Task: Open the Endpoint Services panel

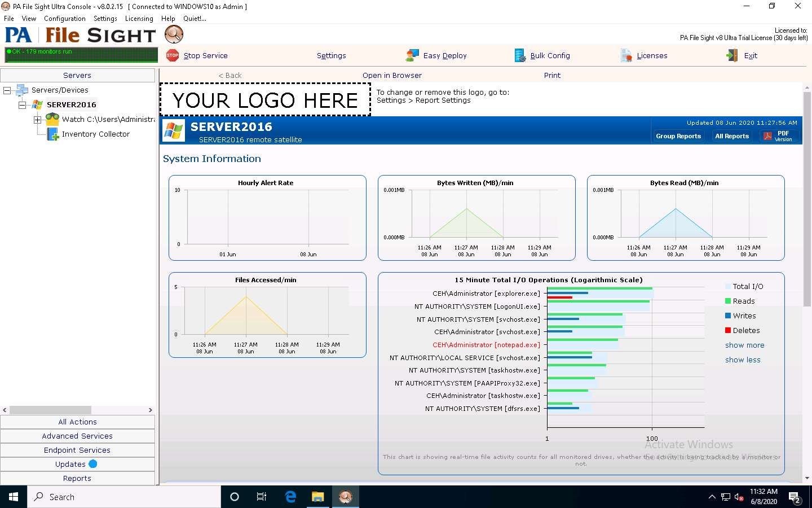Action: coord(77,450)
